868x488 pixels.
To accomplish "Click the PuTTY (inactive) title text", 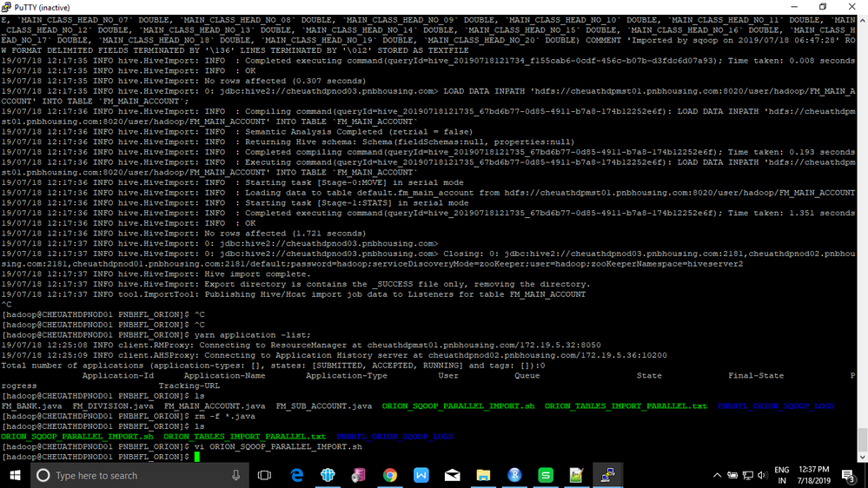I will (x=42, y=8).
